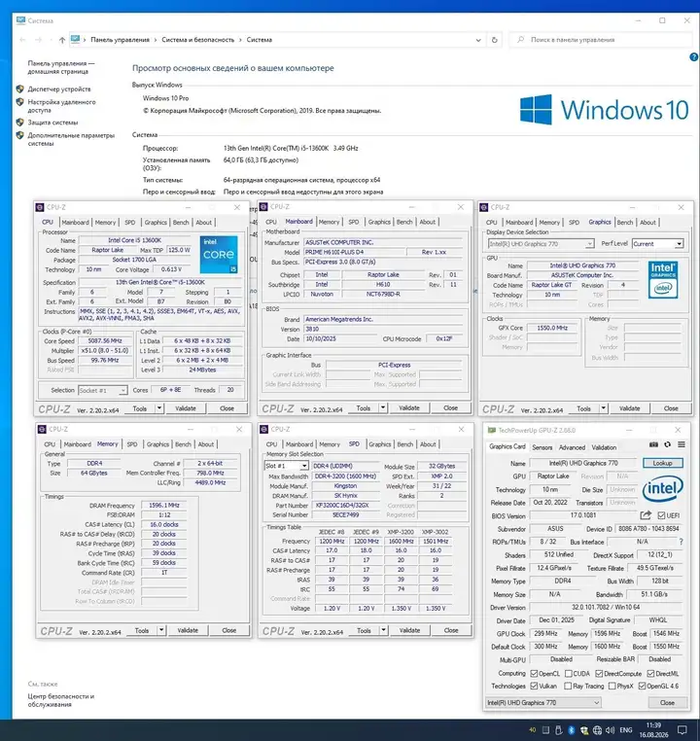Open Tools arrow in CPU-Z Graphics window
Viewport: 700px width, 741px height.
click(x=604, y=407)
